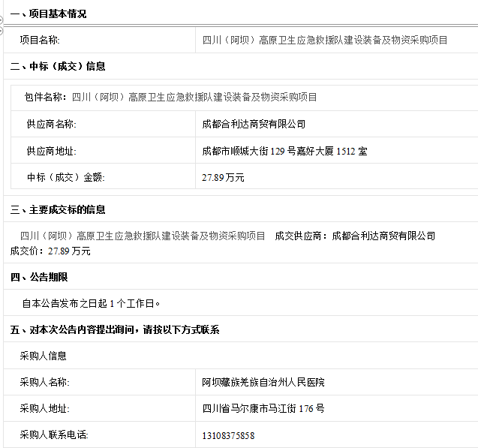Click the 27.89万元 amount cell
This screenshot has height=448, width=478.
pyautogui.click(x=223, y=177)
